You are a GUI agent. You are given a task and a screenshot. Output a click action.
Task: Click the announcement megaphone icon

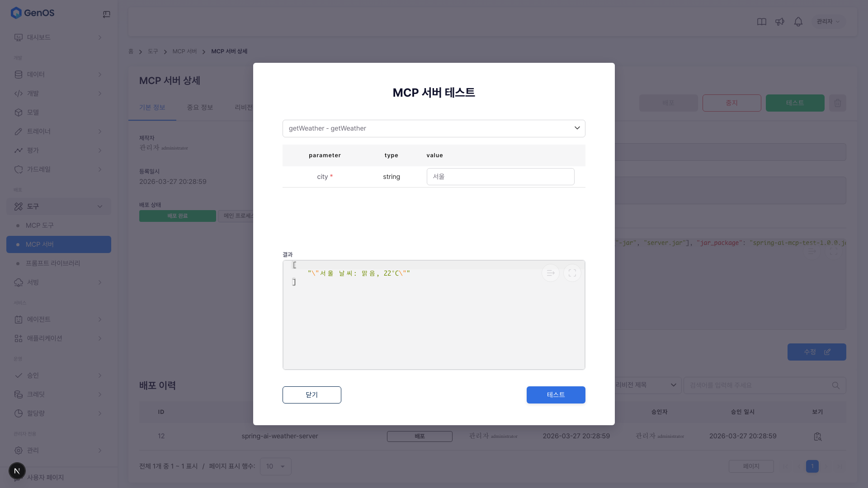click(x=780, y=22)
